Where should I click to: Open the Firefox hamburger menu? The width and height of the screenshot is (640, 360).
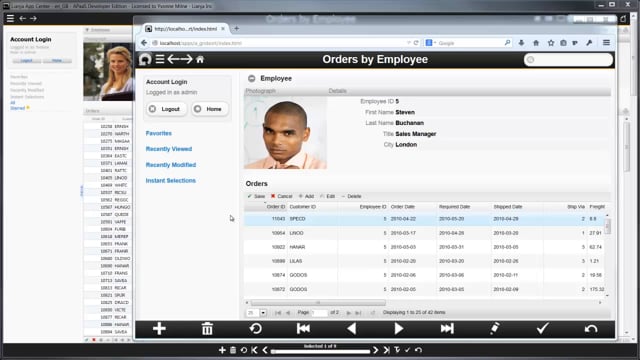click(x=607, y=43)
